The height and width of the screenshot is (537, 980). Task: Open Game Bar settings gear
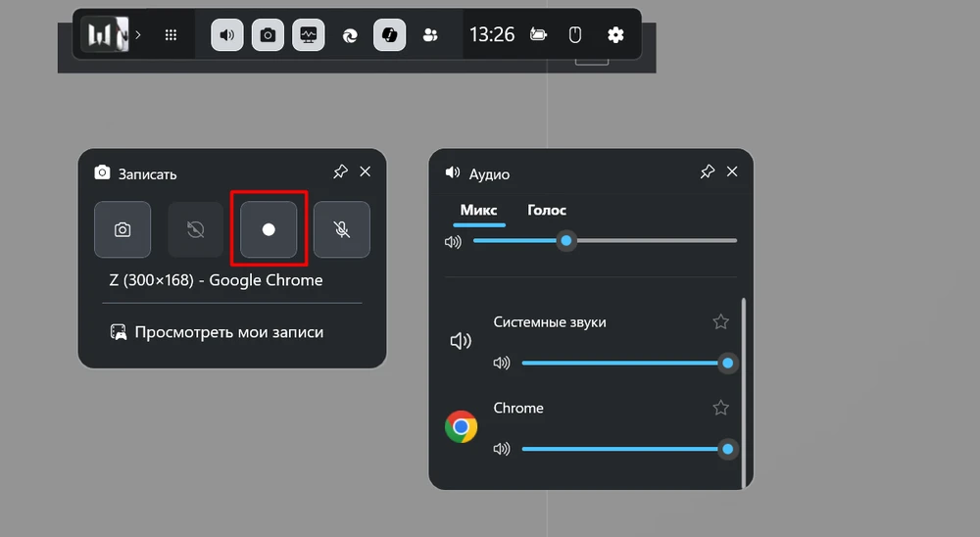[615, 34]
